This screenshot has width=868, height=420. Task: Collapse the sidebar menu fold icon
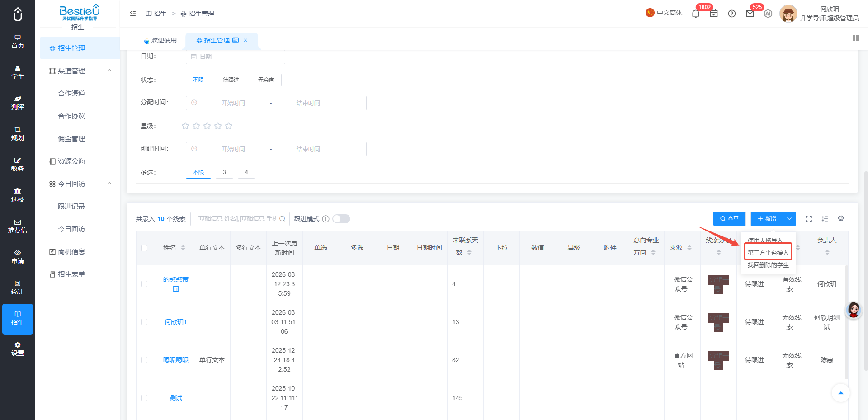coord(133,14)
